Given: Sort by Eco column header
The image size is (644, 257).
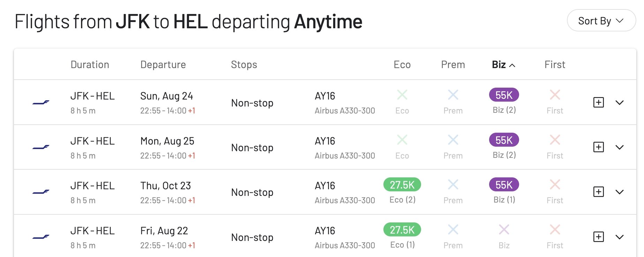Looking at the screenshot, I should (402, 65).
